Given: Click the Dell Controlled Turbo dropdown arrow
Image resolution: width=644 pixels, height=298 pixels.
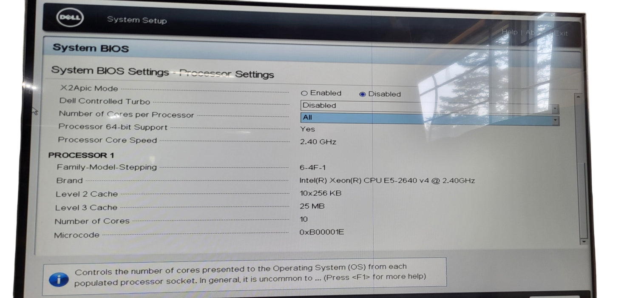Looking at the screenshot, I should tap(555, 109).
